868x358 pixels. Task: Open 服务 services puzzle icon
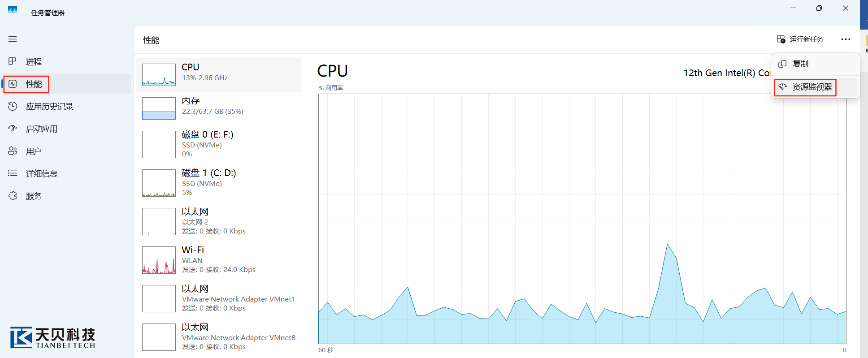pos(13,196)
